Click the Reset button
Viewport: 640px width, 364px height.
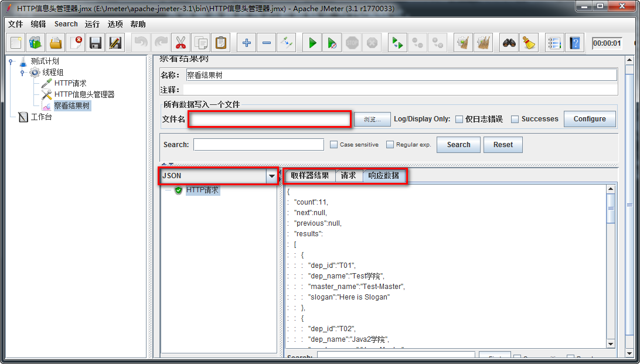(503, 144)
